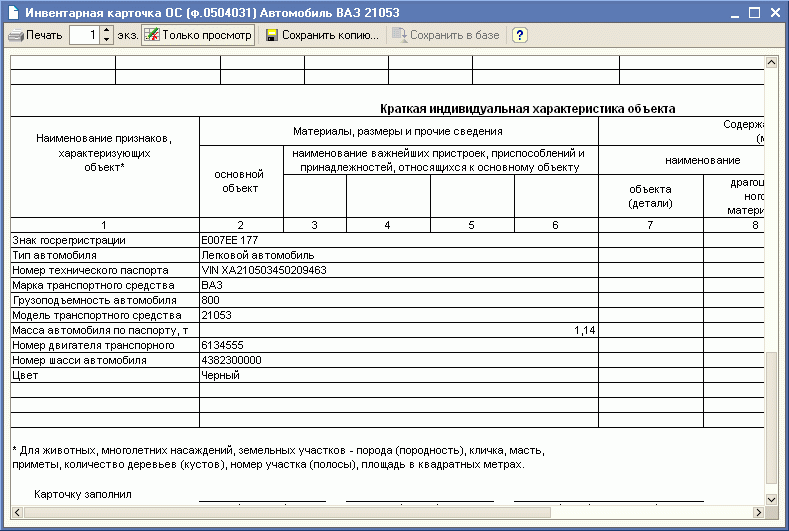Select the 21053 model value cell
This screenshot has height=531, width=789.
[399, 316]
